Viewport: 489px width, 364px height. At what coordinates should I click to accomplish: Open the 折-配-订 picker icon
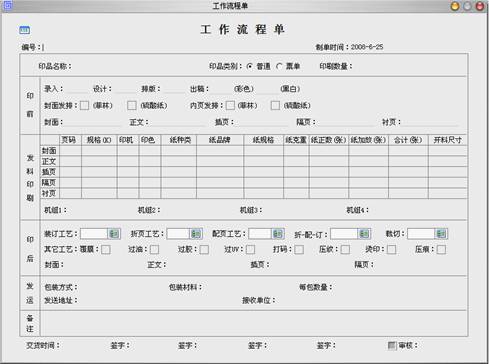364,234
